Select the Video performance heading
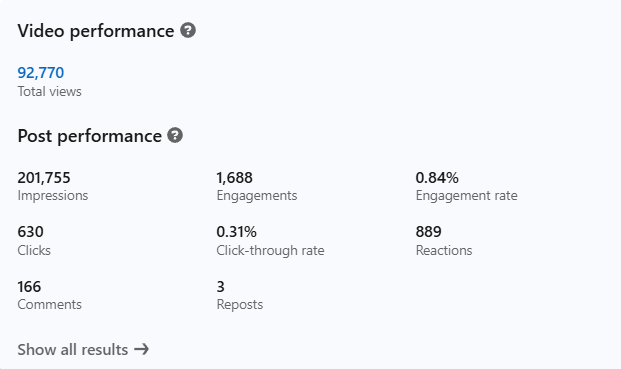The height and width of the screenshot is (369, 621). click(95, 31)
